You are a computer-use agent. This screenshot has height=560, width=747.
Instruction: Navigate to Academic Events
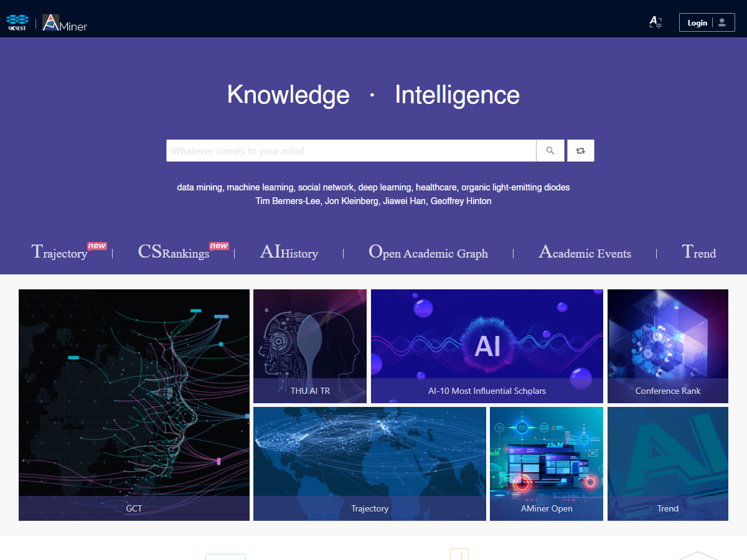[585, 253]
